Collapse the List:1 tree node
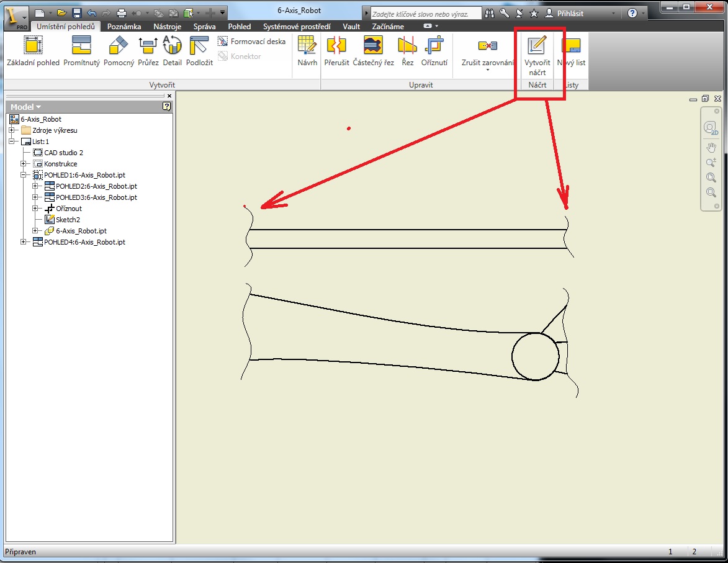Image resolution: width=728 pixels, height=563 pixels. pos(12,142)
